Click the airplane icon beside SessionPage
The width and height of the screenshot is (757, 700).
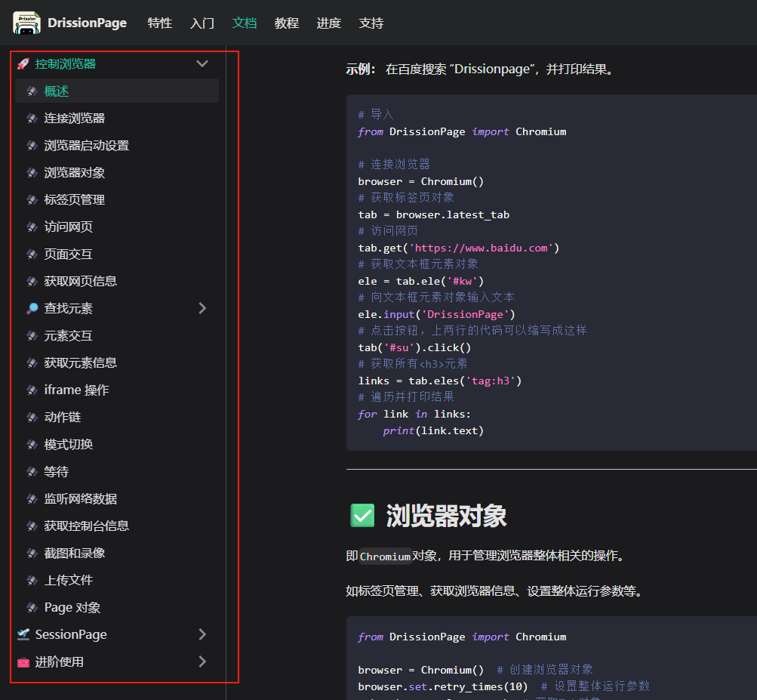pyautogui.click(x=23, y=634)
